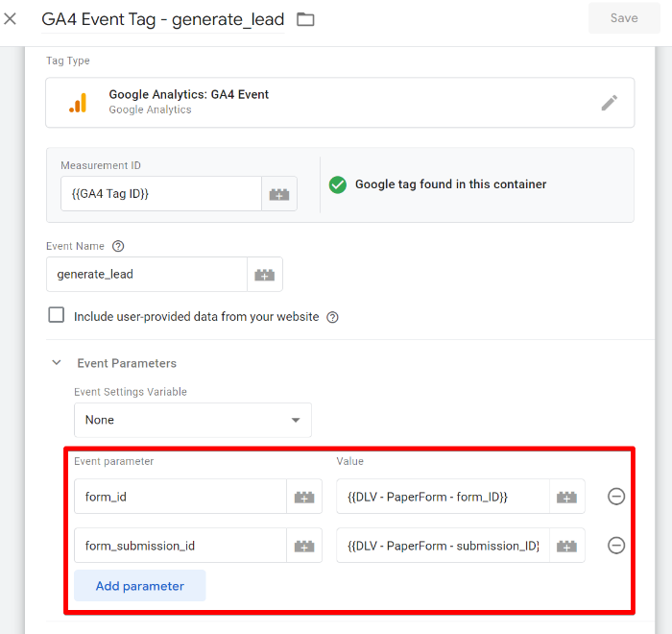Click help icon beside user-provided data option

(x=332, y=317)
